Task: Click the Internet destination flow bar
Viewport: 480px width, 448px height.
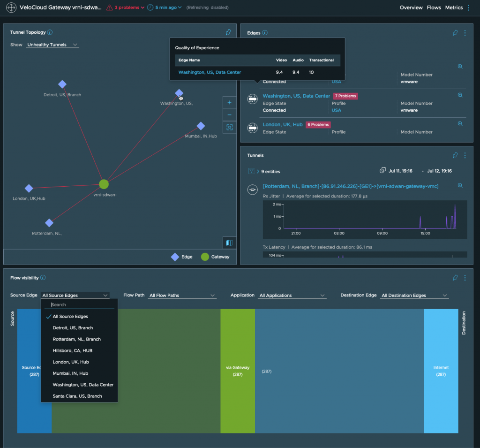Action: coord(441,371)
